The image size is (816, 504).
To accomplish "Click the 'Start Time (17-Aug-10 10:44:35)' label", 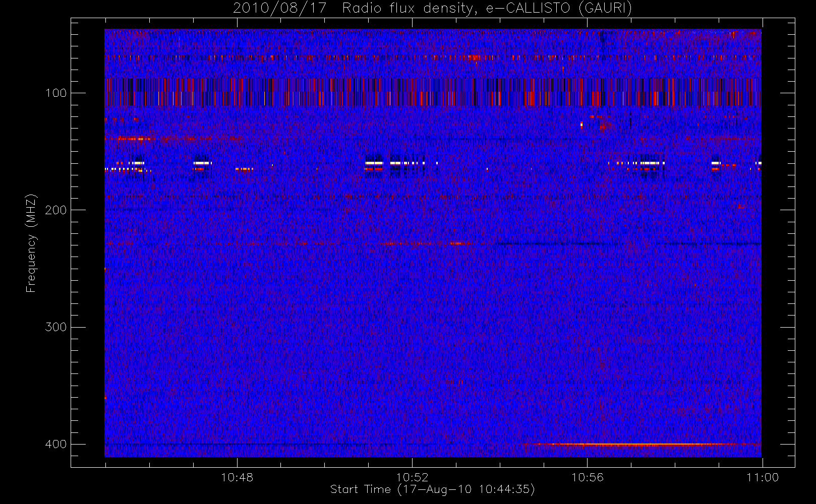I will (x=432, y=489).
